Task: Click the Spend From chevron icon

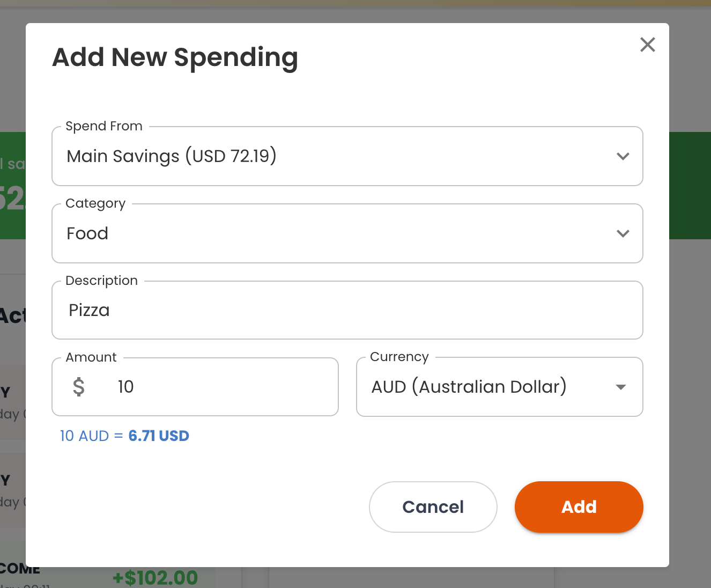Action: coord(623,156)
